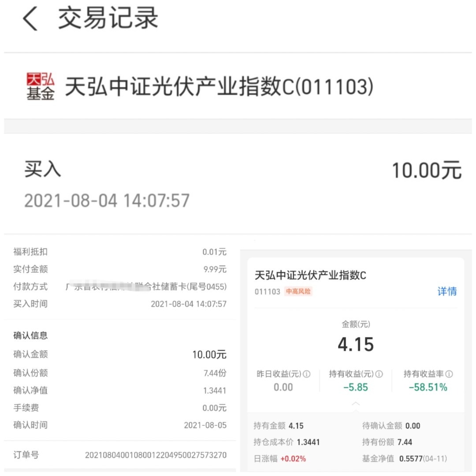The height and width of the screenshot is (476, 476).
Task: Select the 付款方式 savings card text
Action: tap(146, 286)
